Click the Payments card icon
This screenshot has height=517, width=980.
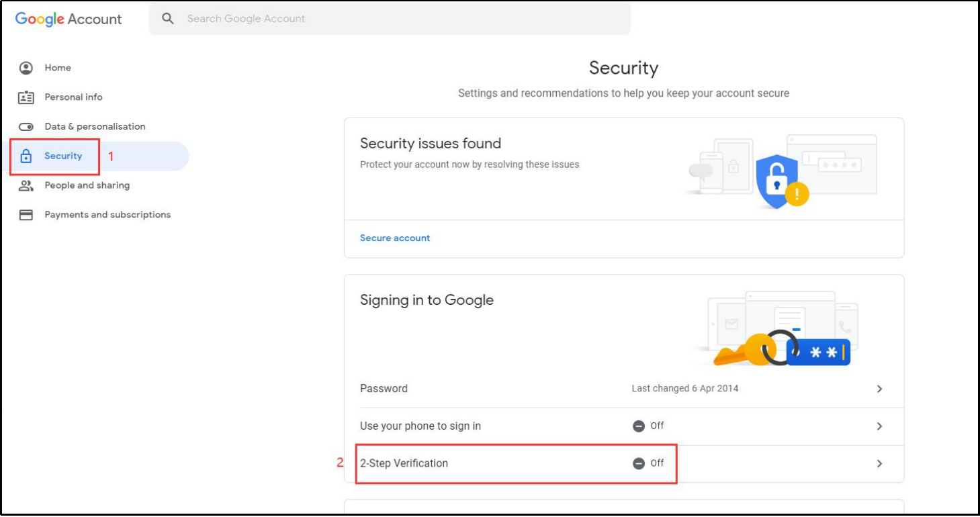26,215
